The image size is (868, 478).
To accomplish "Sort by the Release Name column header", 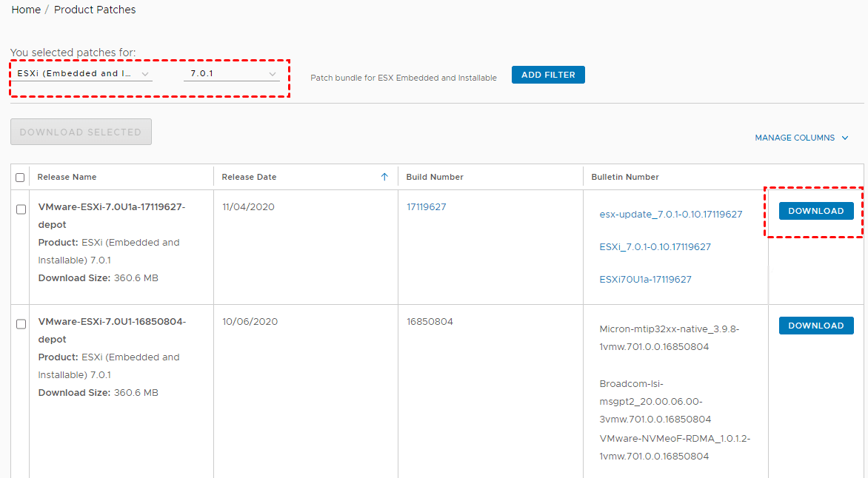I will 67,177.
